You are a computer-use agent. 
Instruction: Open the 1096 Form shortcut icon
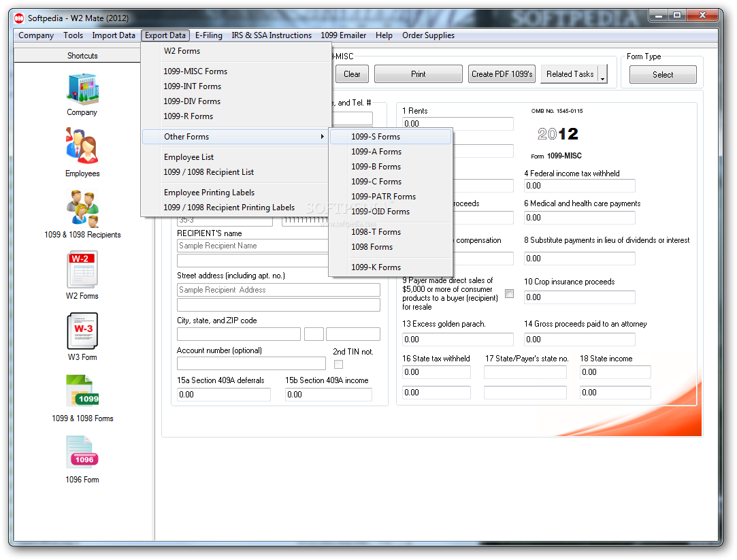82,452
